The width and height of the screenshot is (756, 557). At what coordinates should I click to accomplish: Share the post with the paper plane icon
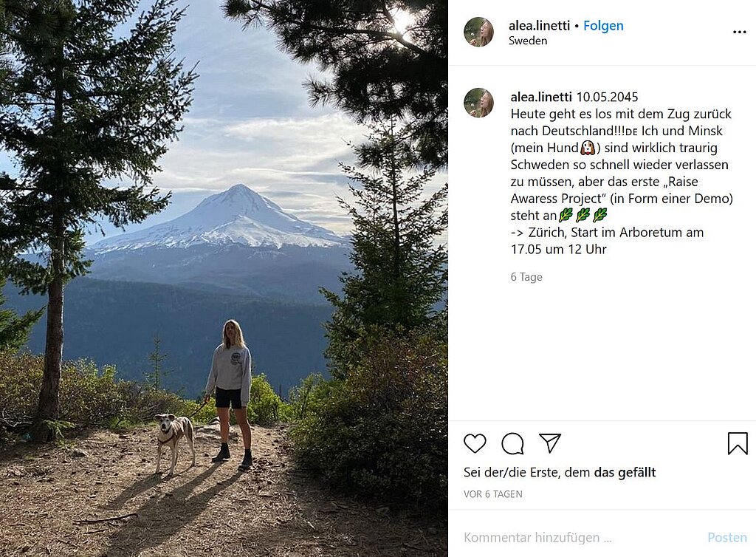(550, 443)
